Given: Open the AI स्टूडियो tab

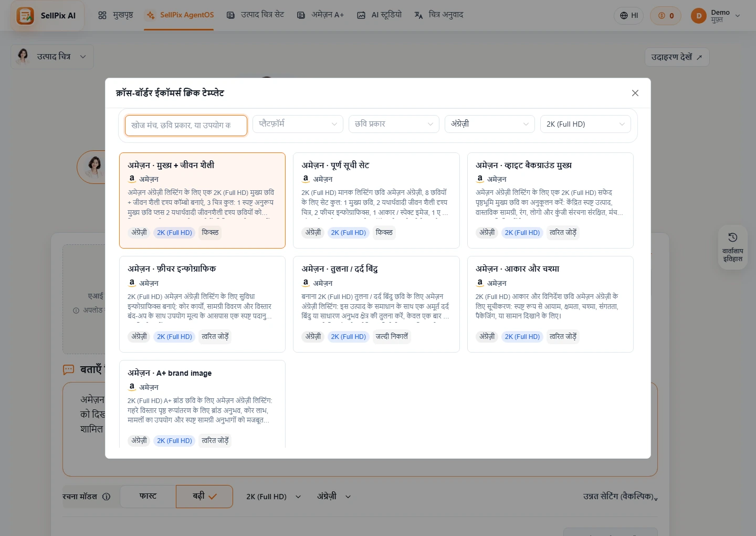Looking at the screenshot, I should [x=379, y=15].
